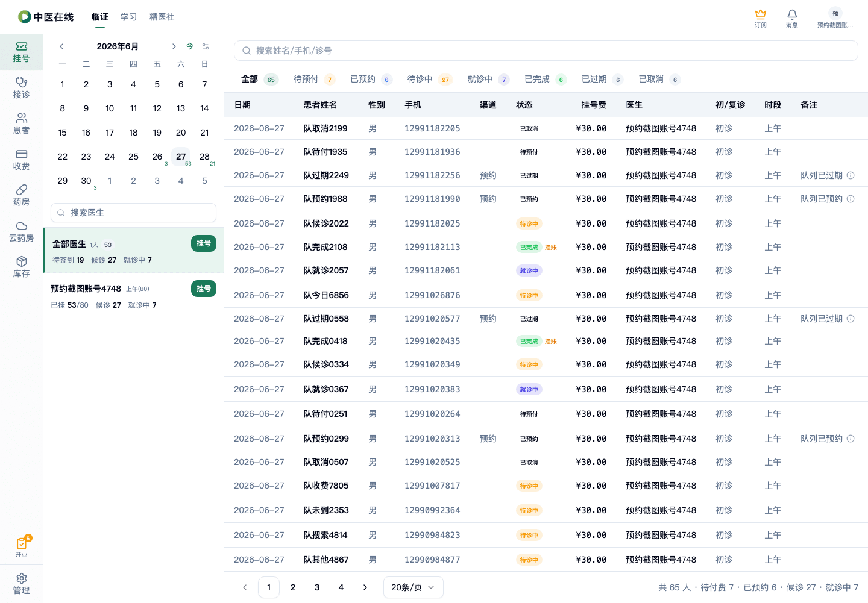
Task: Open patient 队今日6856 row
Action: 546,295
